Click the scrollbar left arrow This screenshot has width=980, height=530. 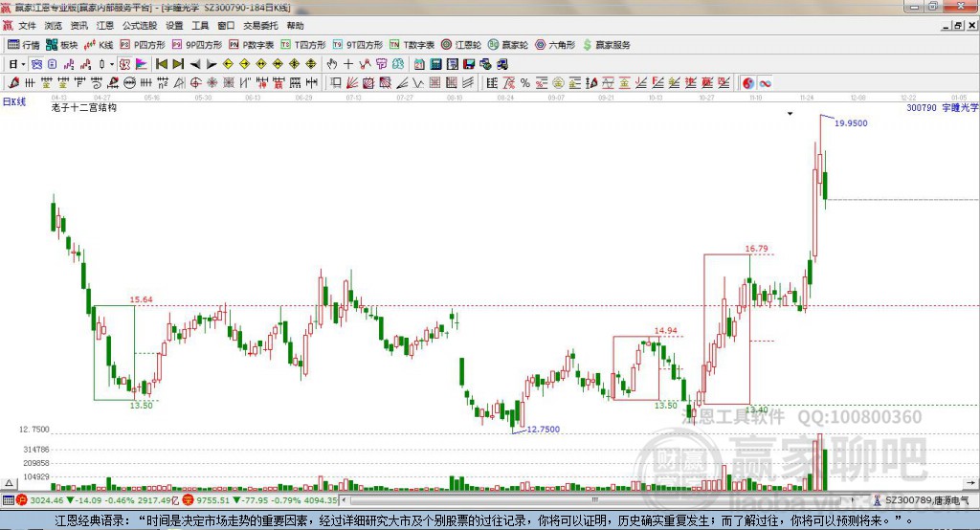[345, 500]
